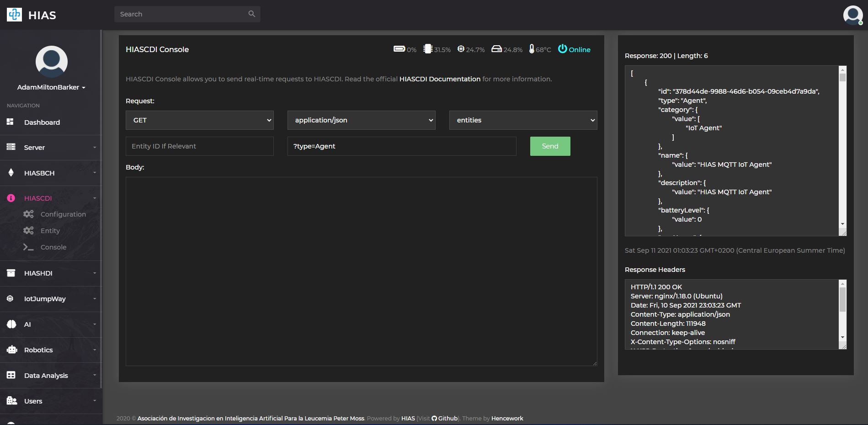The width and height of the screenshot is (868, 425).
Task: Click the Response Headers scrollbar thumb
Action: pyautogui.click(x=842, y=300)
